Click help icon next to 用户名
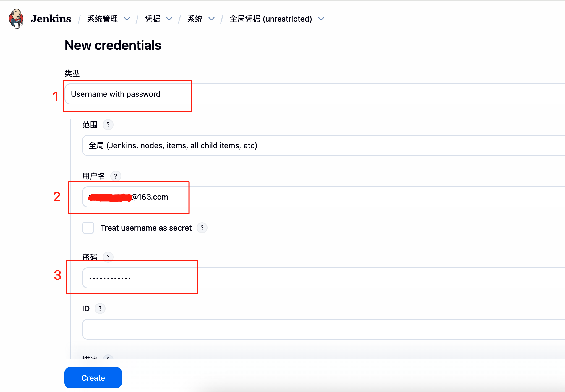This screenshot has width=565, height=392. tap(116, 176)
